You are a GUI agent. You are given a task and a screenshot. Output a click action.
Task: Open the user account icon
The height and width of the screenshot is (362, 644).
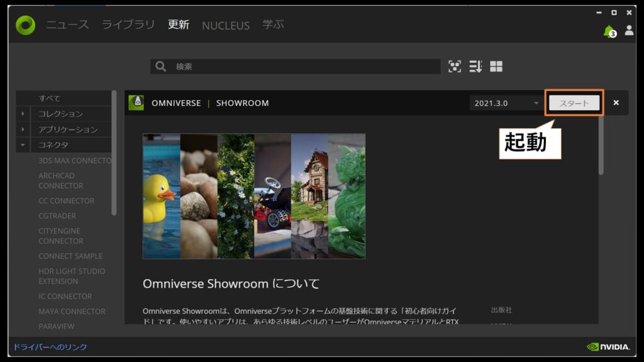click(629, 30)
